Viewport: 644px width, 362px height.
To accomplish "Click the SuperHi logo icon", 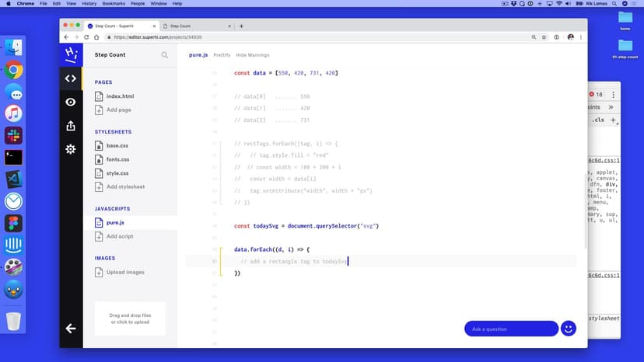I will point(71,54).
